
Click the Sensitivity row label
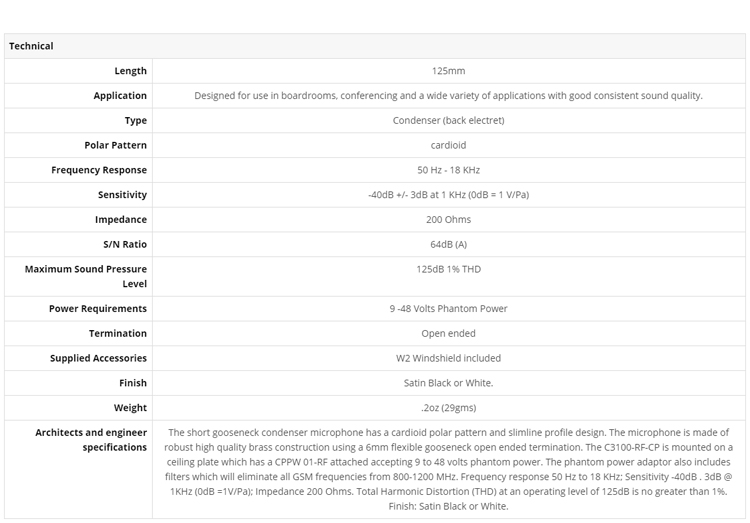click(x=122, y=195)
